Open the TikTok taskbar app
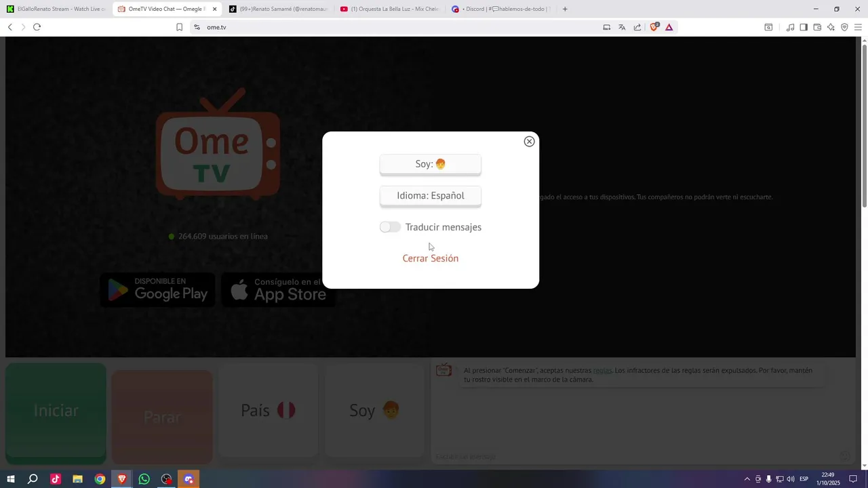The image size is (868, 488). click(x=55, y=479)
